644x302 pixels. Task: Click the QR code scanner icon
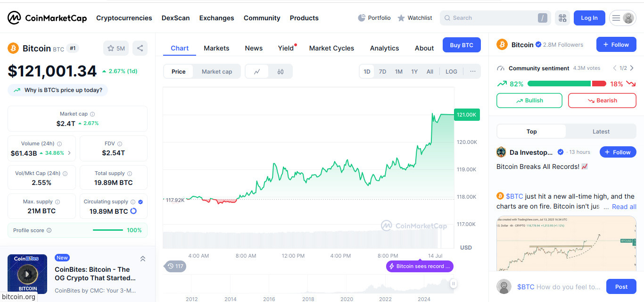coord(562,18)
